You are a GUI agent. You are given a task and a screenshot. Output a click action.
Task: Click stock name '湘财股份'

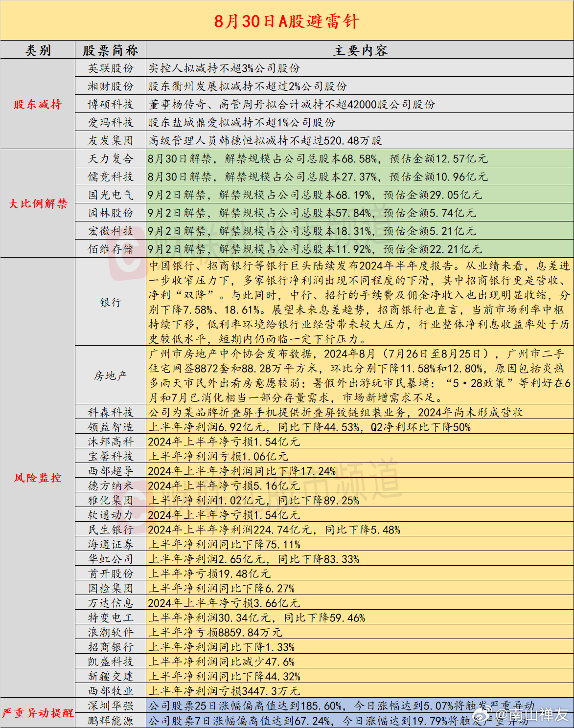click(111, 87)
